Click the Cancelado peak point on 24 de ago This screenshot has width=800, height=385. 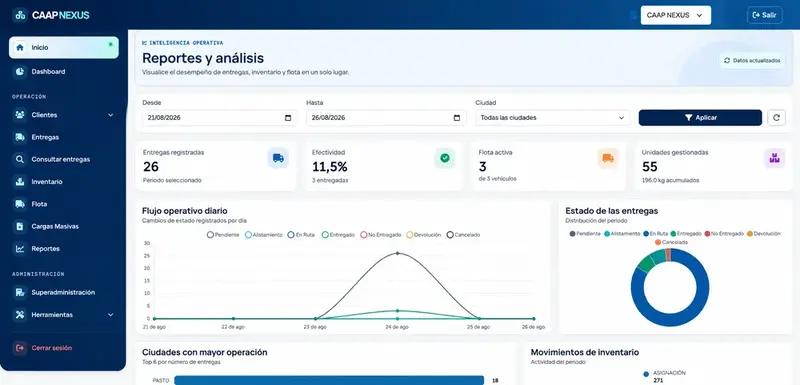[397, 253]
